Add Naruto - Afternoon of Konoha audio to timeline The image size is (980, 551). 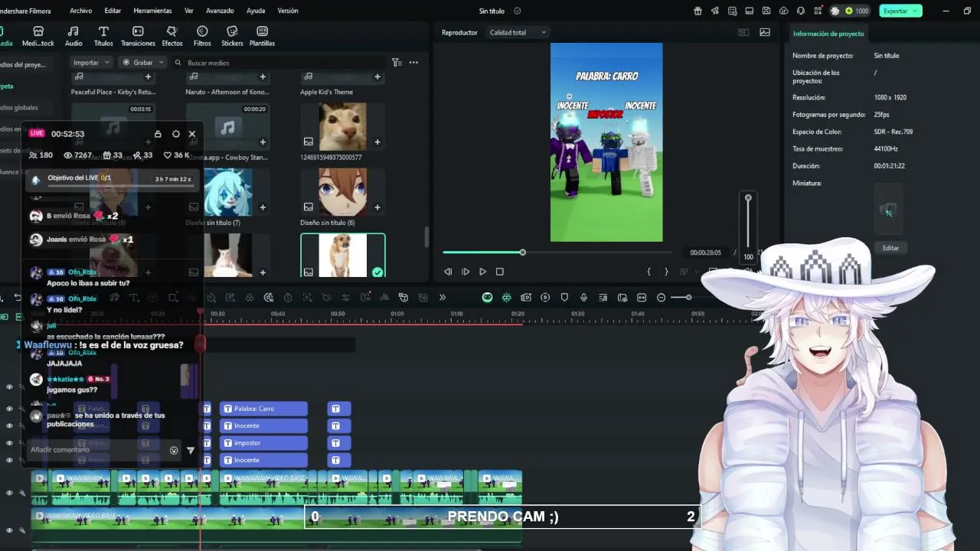tap(263, 77)
